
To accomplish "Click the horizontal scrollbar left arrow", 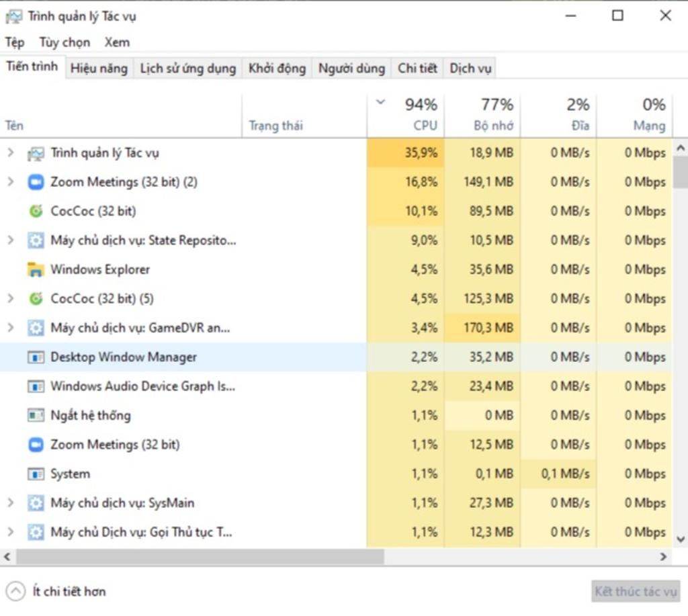I will point(7,557).
